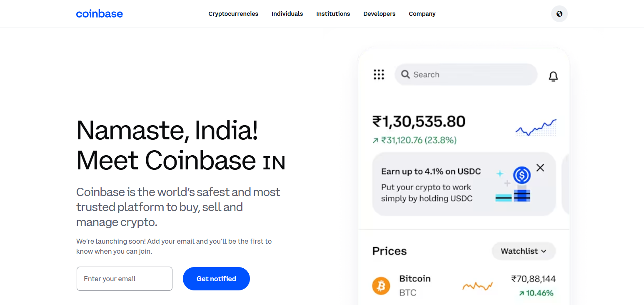Click the Bitcoin orange price sparkline
The width and height of the screenshot is (644, 305).
(477, 286)
